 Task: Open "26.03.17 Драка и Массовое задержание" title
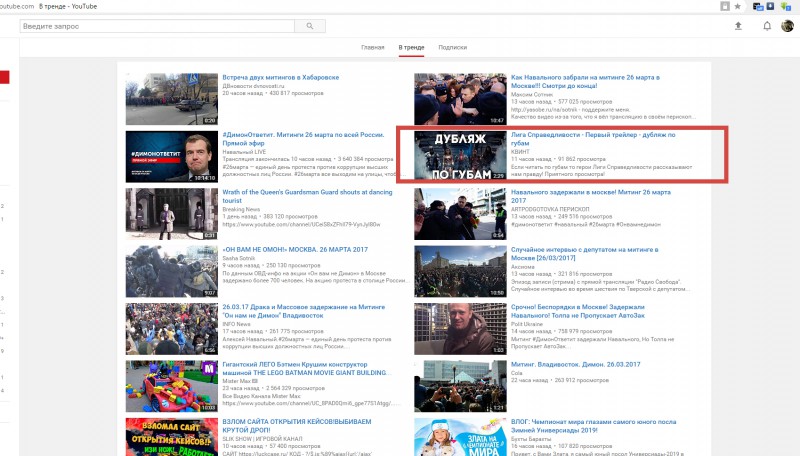pyautogui.click(x=304, y=311)
